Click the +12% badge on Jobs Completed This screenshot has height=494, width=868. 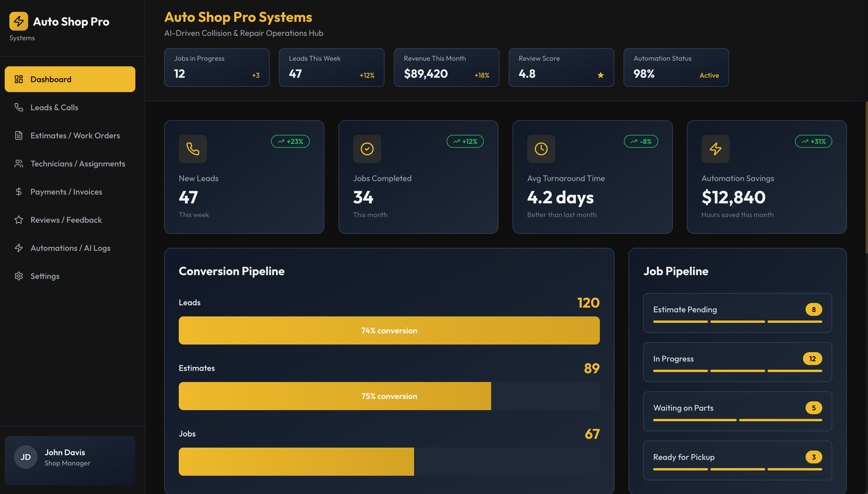[465, 142]
